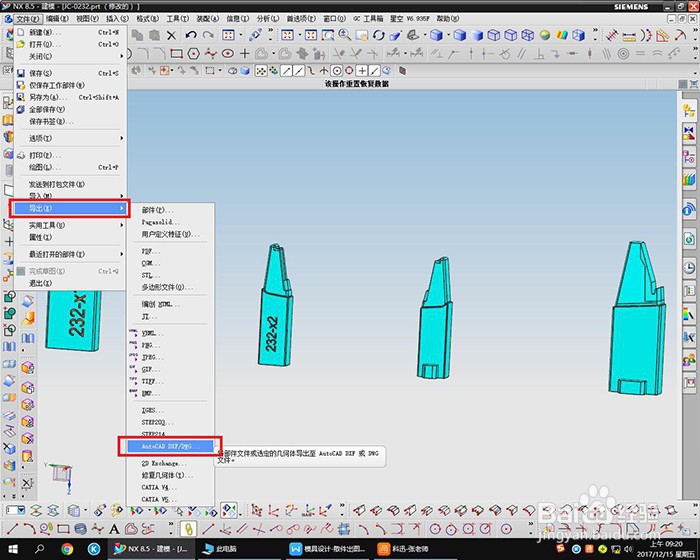Click Windows Start button
This screenshot has height=560, width=700.
pyautogui.click(x=12, y=548)
